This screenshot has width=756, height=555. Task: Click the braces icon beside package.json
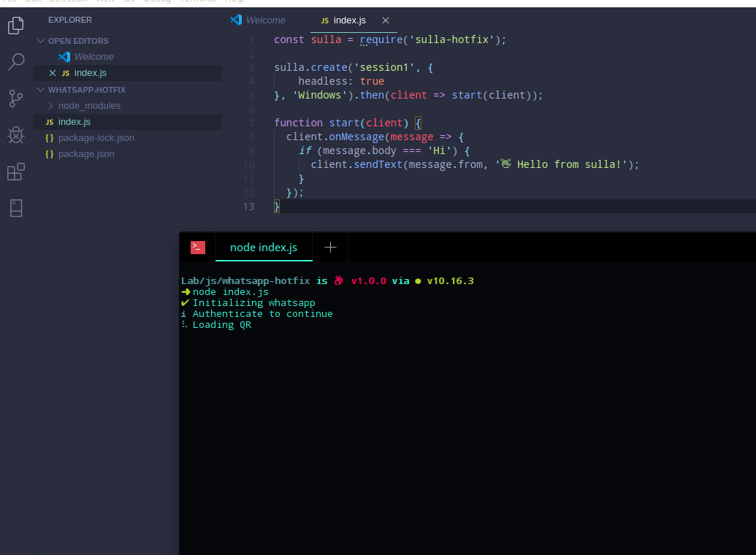click(x=49, y=154)
